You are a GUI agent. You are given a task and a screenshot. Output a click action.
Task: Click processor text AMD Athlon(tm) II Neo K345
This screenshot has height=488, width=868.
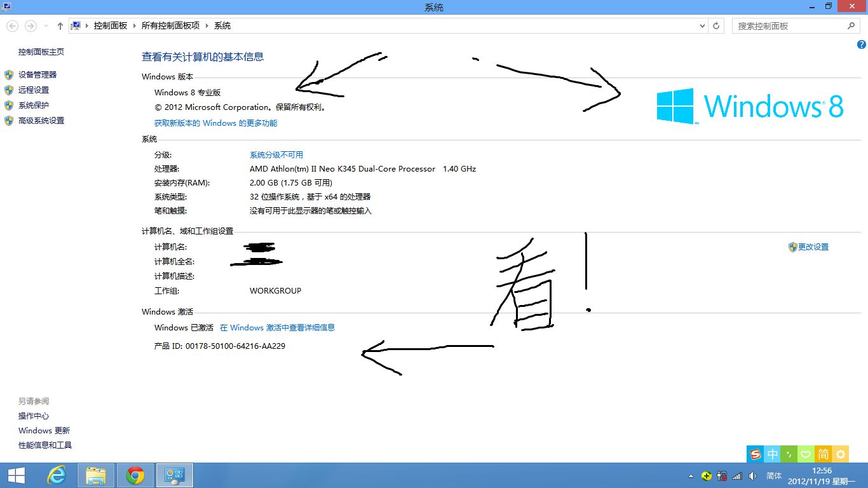[x=342, y=169]
